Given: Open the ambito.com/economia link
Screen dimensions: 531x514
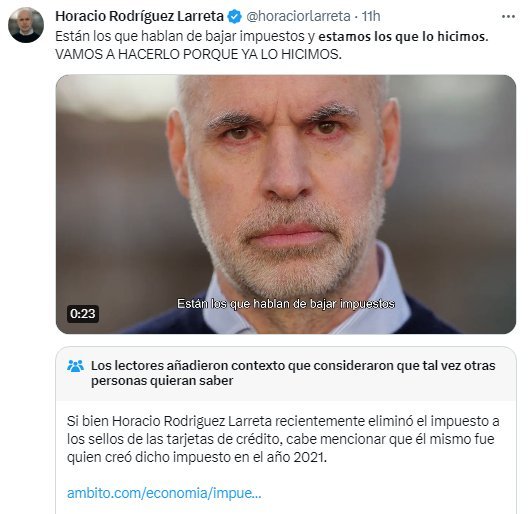Looking at the screenshot, I should 164,493.
